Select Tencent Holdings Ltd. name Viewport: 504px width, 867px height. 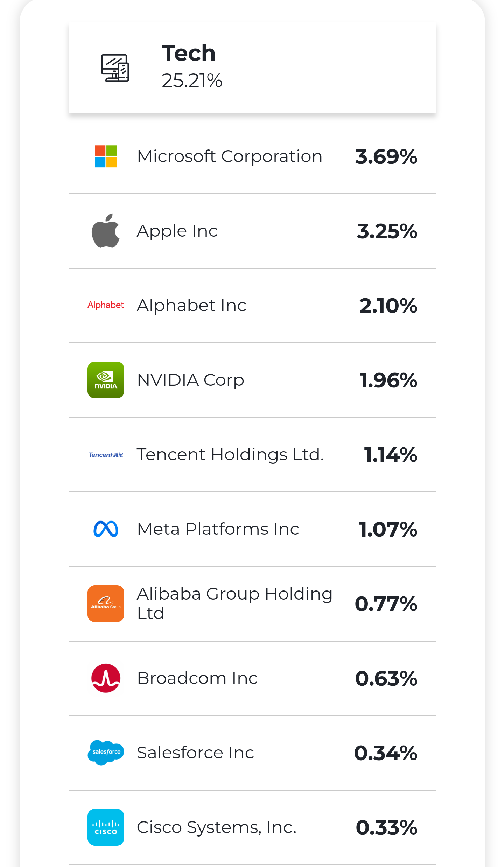pyautogui.click(x=230, y=455)
